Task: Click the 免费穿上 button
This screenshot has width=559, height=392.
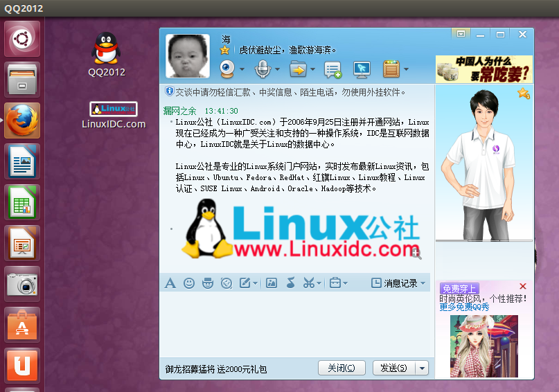Action: coord(459,288)
